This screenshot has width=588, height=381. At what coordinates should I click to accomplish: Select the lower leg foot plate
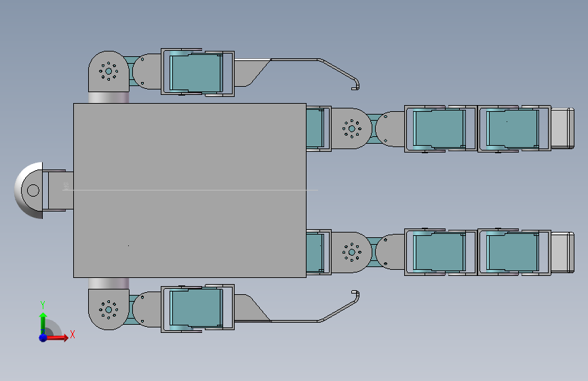click(562, 252)
